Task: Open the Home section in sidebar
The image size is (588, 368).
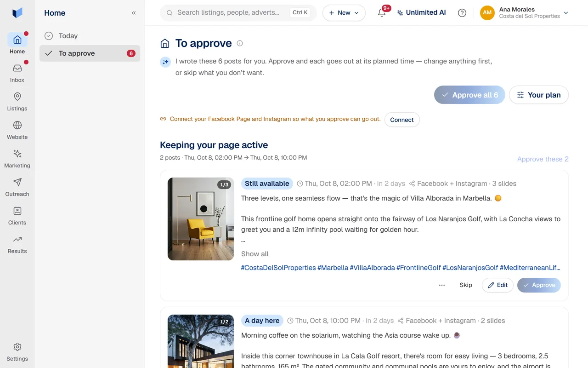Action: 17,44
